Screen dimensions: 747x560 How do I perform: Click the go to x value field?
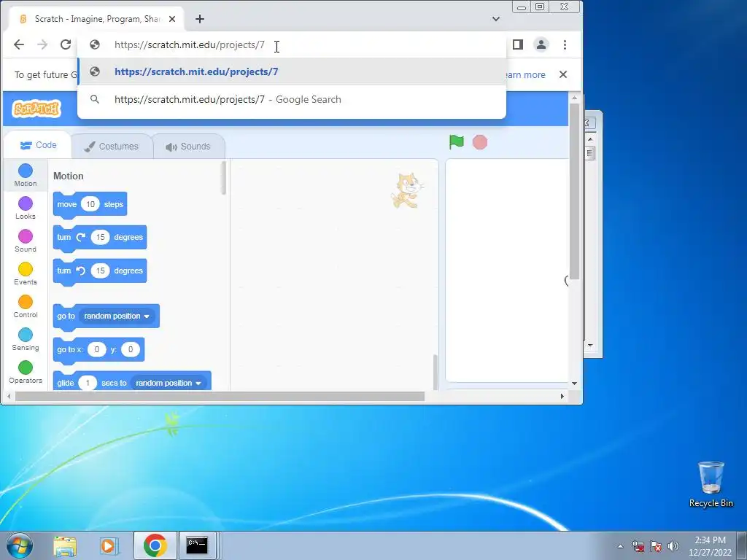click(x=97, y=349)
